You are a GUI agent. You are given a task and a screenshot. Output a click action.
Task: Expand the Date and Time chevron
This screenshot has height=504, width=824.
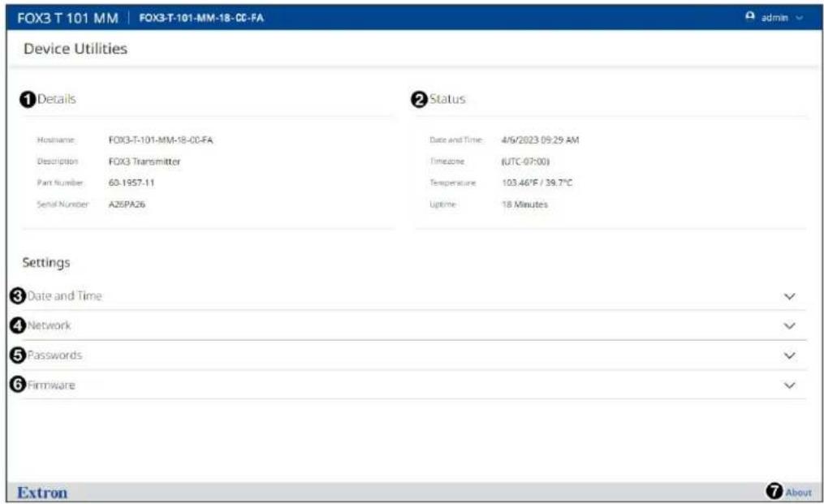click(789, 296)
